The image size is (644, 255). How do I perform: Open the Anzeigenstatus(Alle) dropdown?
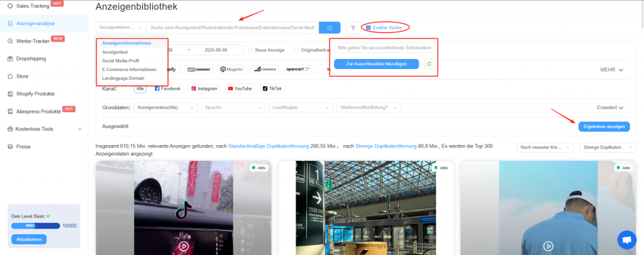[166, 107]
